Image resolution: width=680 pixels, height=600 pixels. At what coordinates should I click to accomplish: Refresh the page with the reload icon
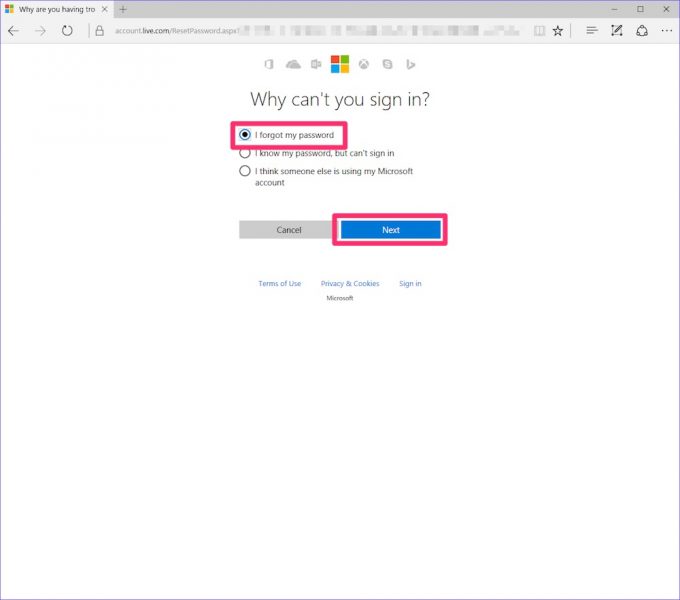click(67, 31)
